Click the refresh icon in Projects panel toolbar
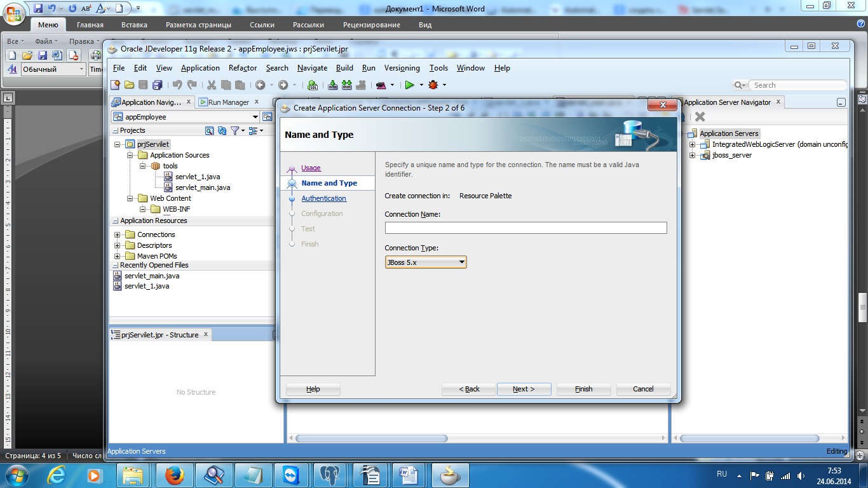 click(x=222, y=130)
